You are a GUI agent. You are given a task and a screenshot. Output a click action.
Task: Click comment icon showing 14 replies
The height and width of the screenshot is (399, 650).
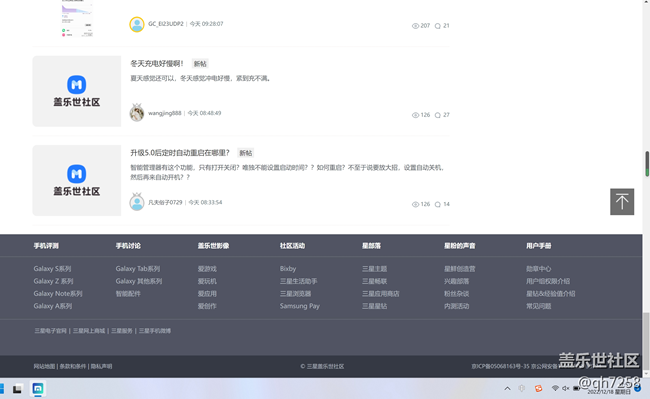pyautogui.click(x=437, y=204)
